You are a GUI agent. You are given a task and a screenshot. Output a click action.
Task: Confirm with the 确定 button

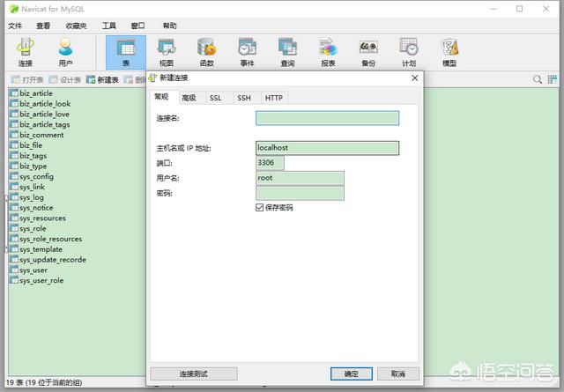click(x=352, y=374)
